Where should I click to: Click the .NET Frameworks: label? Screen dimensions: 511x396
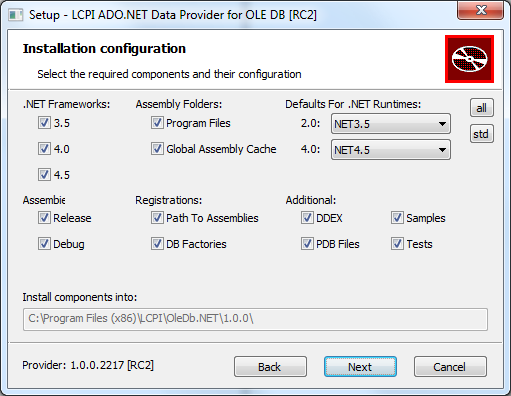pos(66,104)
